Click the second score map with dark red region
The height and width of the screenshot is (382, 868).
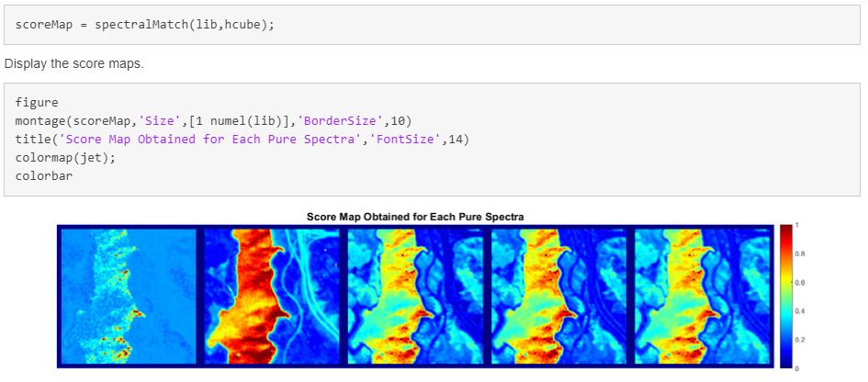(272, 295)
